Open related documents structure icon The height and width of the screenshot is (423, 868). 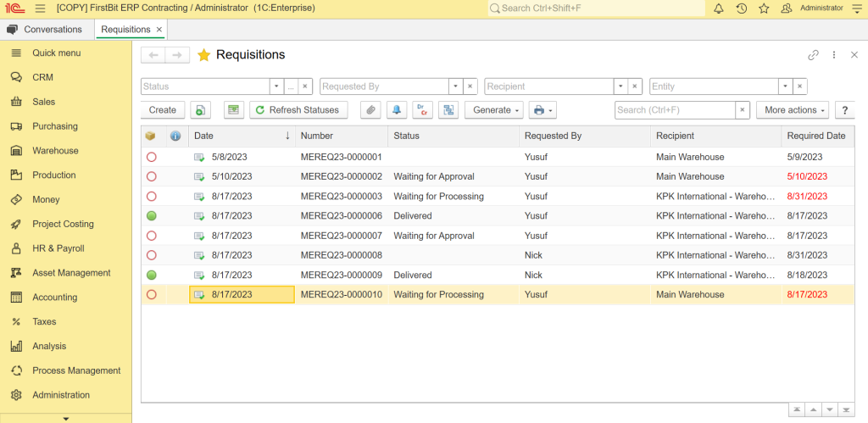pos(448,110)
